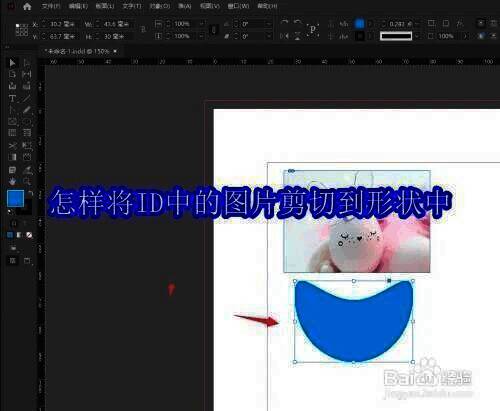Open the scale X percentage dropdown
This screenshot has width=500, height=411.
[x=202, y=24]
